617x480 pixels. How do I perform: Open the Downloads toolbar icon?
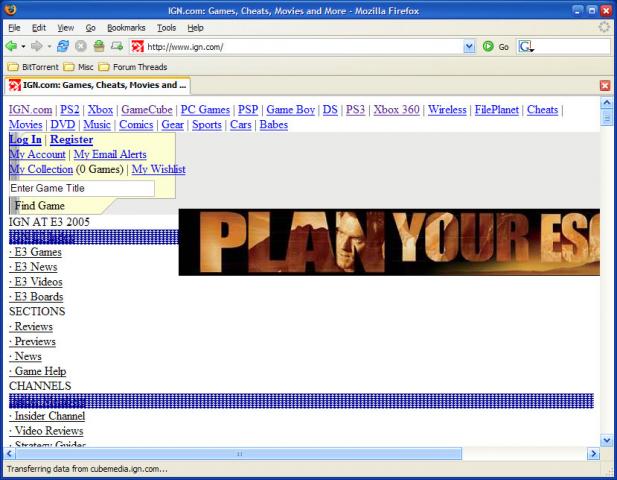point(99,46)
